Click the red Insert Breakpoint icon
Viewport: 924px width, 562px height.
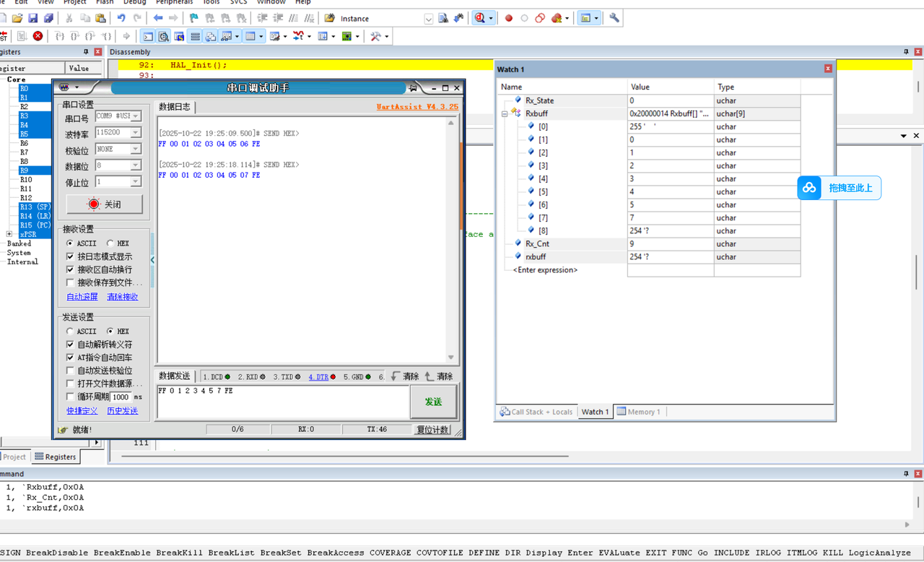click(508, 18)
